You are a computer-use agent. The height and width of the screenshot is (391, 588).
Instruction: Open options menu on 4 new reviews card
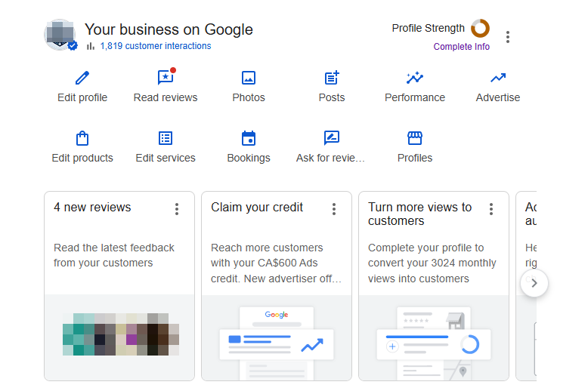point(177,209)
